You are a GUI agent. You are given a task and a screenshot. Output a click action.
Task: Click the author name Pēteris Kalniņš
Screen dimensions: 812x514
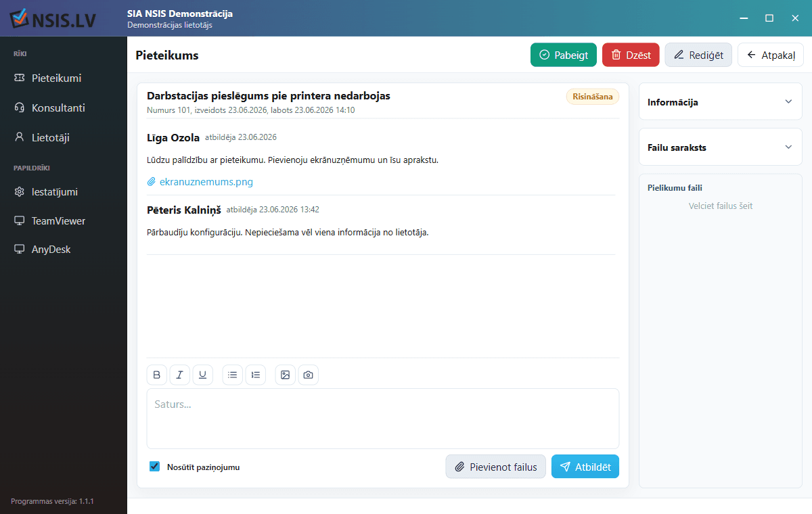[184, 210]
